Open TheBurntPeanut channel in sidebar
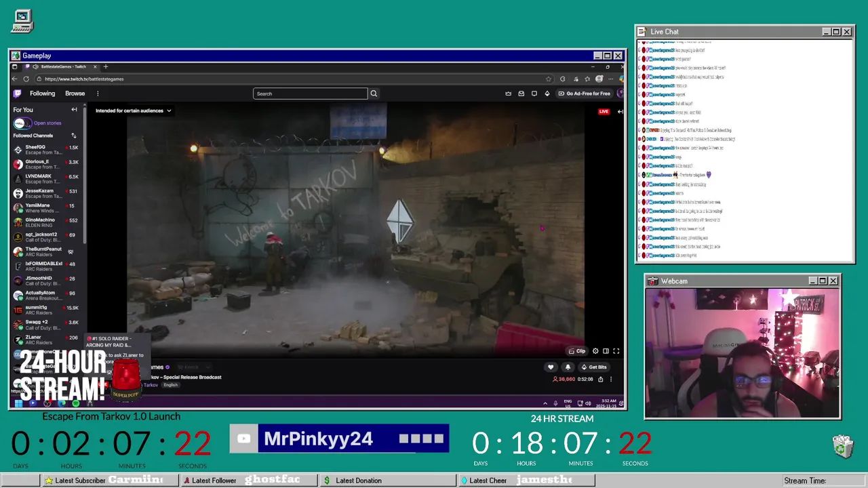Image resolution: width=868 pixels, height=488 pixels. (x=46, y=251)
